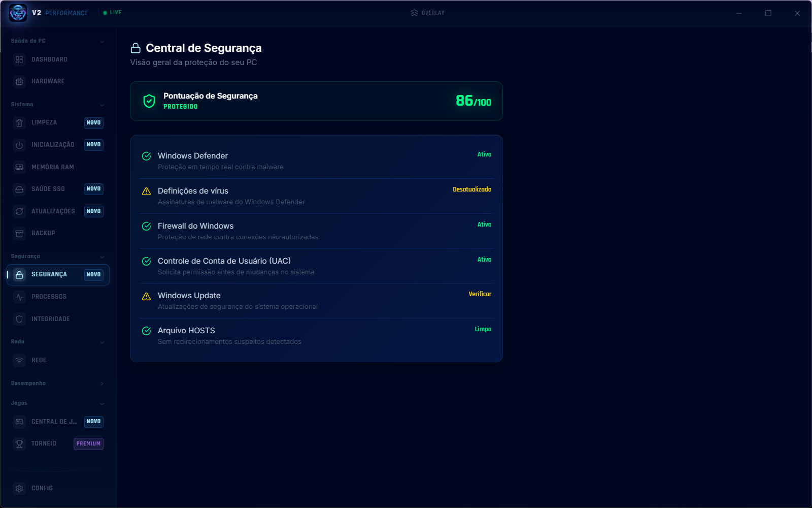
Task: Click the Atualizações refresh icon
Action: click(19, 211)
